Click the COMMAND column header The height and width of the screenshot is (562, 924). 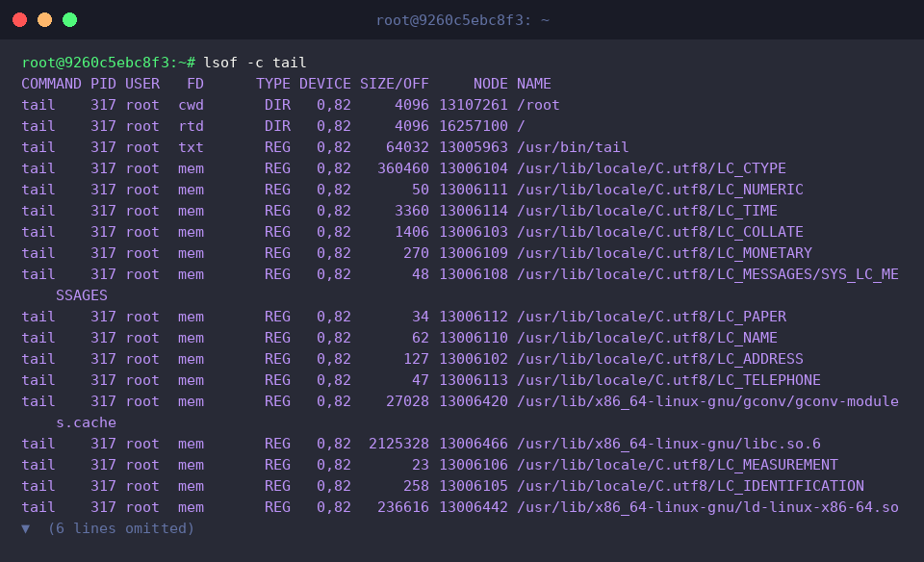(x=52, y=84)
